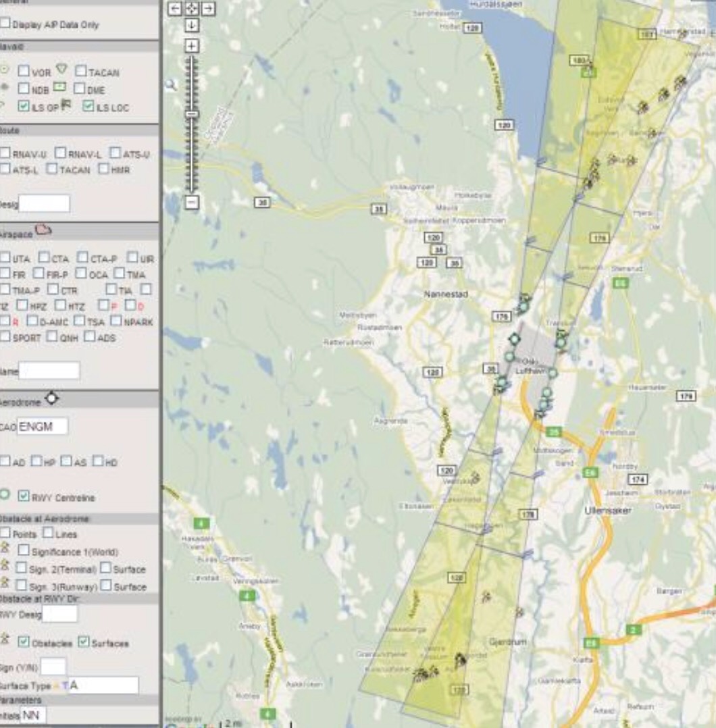Enable the ATS-L route checkbox
Screen dimensions: 716x728
click(x=5, y=168)
